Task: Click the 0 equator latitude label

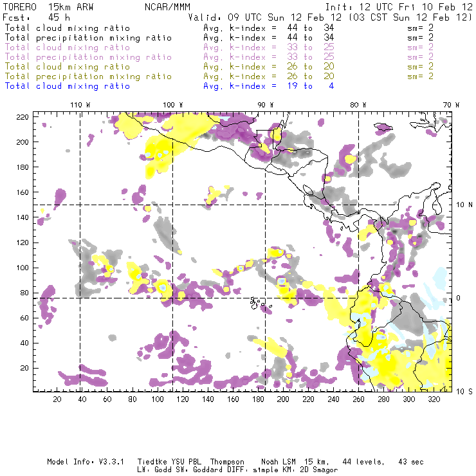Action: [x=459, y=298]
